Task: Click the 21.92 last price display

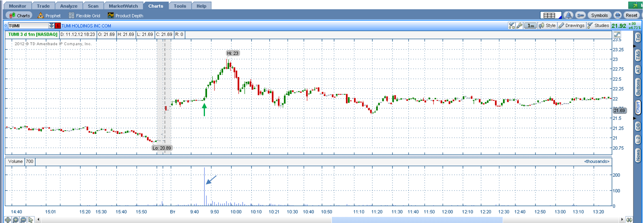Action: click(x=619, y=26)
